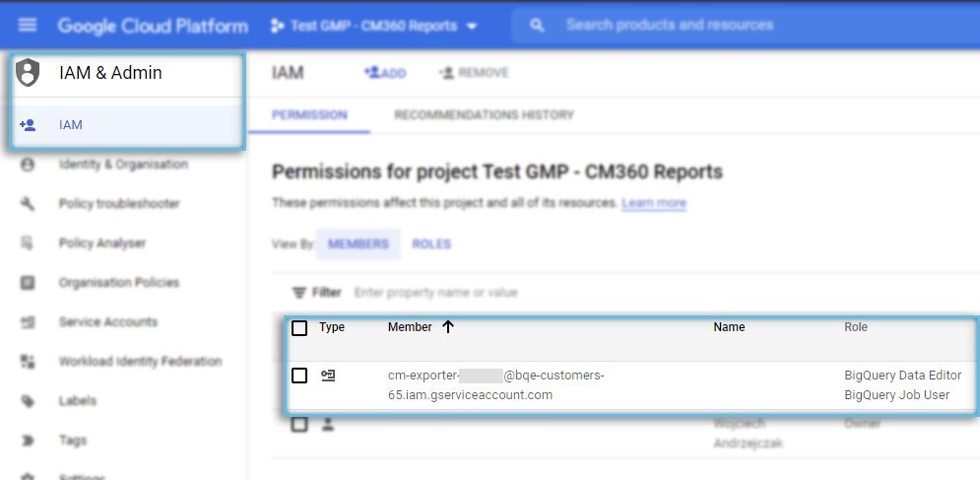Image resolution: width=980 pixels, height=480 pixels.
Task: Click the Tags icon in sidebar
Action: pyautogui.click(x=28, y=441)
